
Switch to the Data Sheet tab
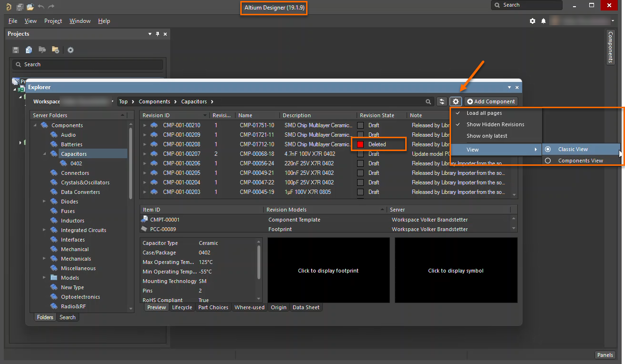click(306, 307)
